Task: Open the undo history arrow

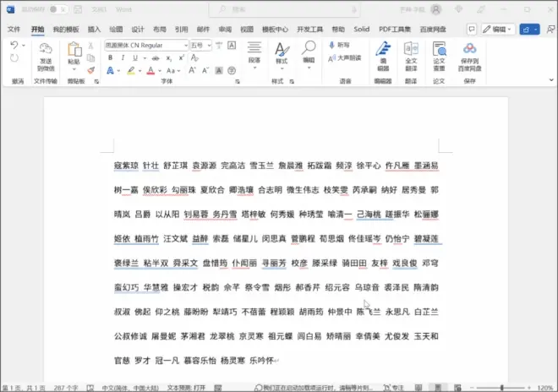Action: (24, 45)
